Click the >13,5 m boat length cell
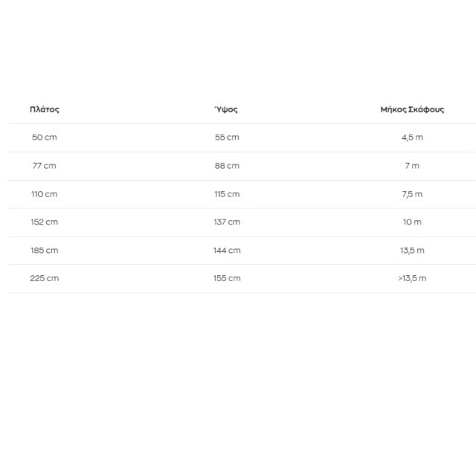The height and width of the screenshot is (476, 476). pyautogui.click(x=412, y=279)
